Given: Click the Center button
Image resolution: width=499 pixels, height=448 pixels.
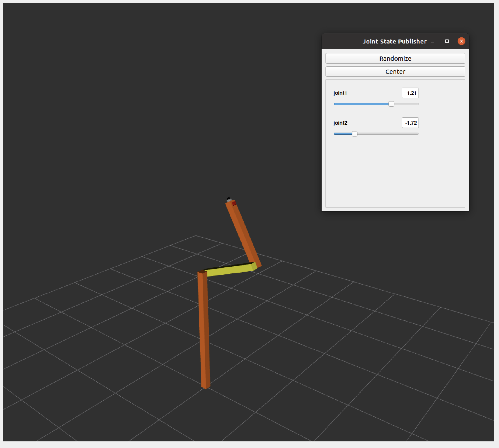Looking at the screenshot, I should point(395,72).
